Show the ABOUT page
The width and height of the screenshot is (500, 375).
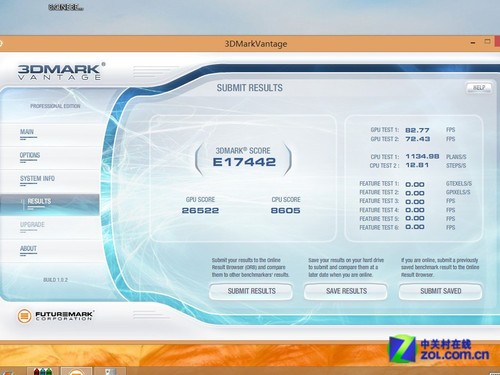coord(28,249)
